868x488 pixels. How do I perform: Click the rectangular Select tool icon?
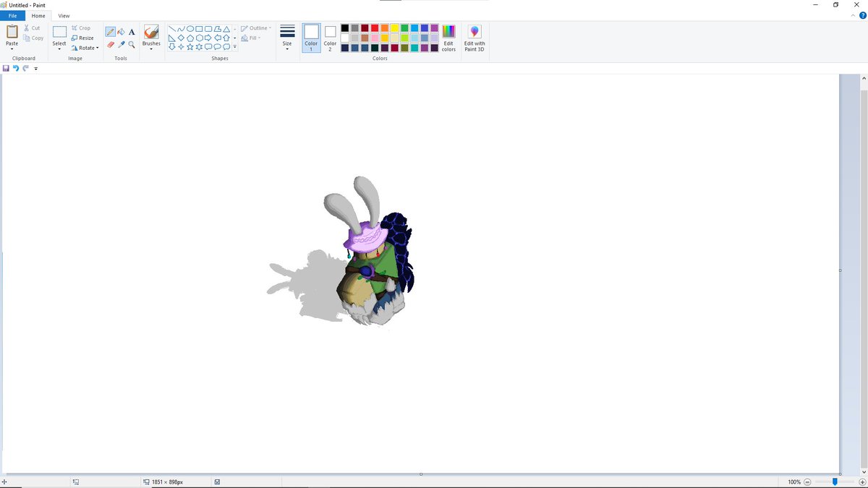coord(59,32)
